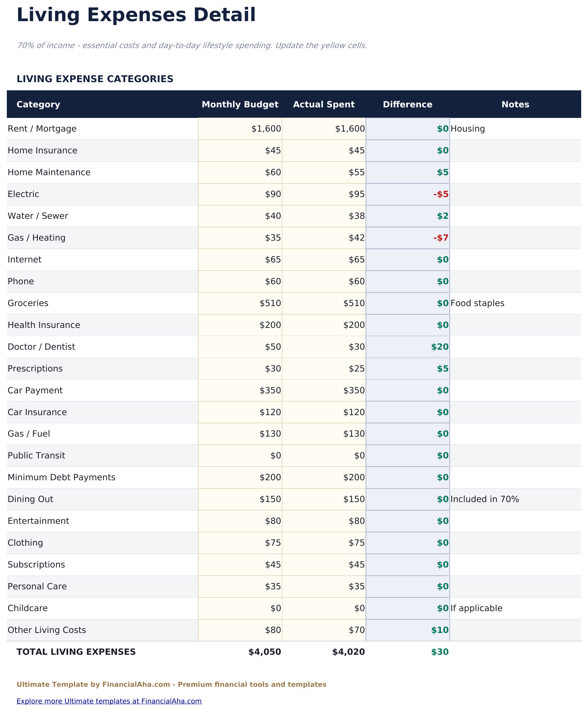Image resolution: width=588 pixels, height=712 pixels.
Task: Select the Water / Sewer actual spent cell
Action: click(324, 216)
